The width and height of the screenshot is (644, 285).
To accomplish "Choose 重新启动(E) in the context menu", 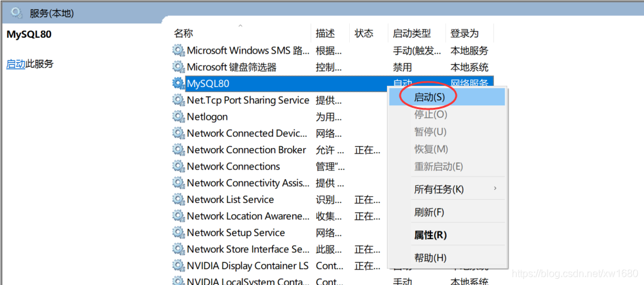I will tap(447, 166).
